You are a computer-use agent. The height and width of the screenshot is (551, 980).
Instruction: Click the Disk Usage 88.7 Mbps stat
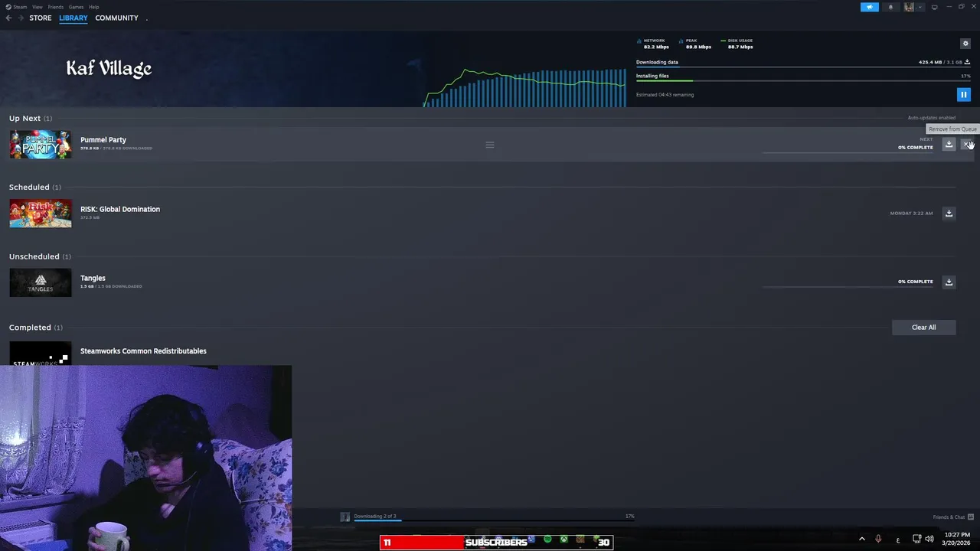point(737,44)
